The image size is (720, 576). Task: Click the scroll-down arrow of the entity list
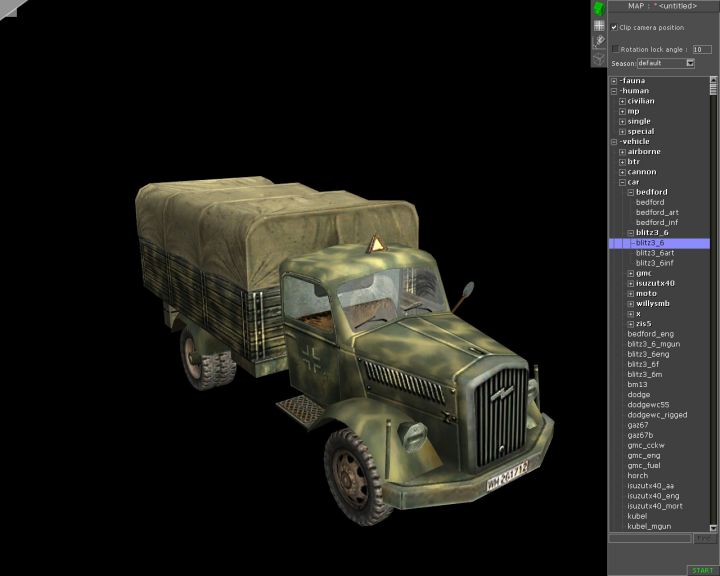coord(715,527)
